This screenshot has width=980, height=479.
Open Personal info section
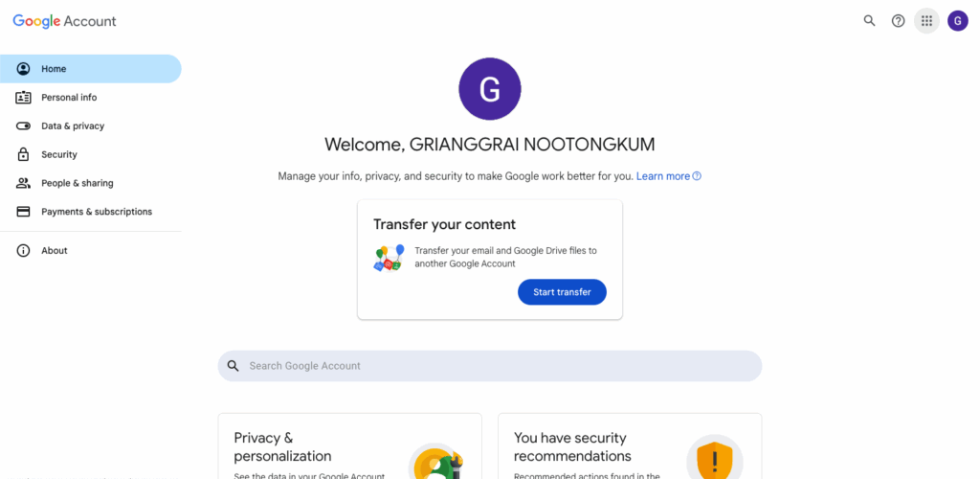(91, 98)
